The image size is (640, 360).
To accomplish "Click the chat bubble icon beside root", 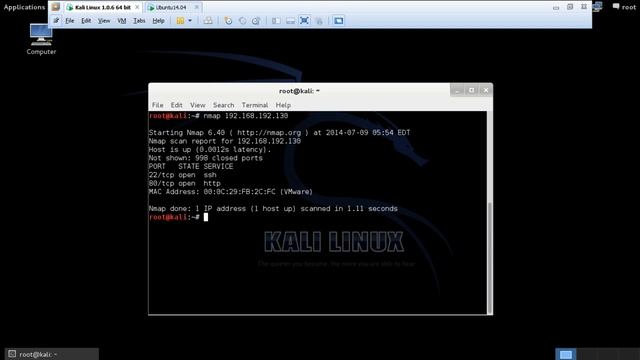I will [616, 7].
